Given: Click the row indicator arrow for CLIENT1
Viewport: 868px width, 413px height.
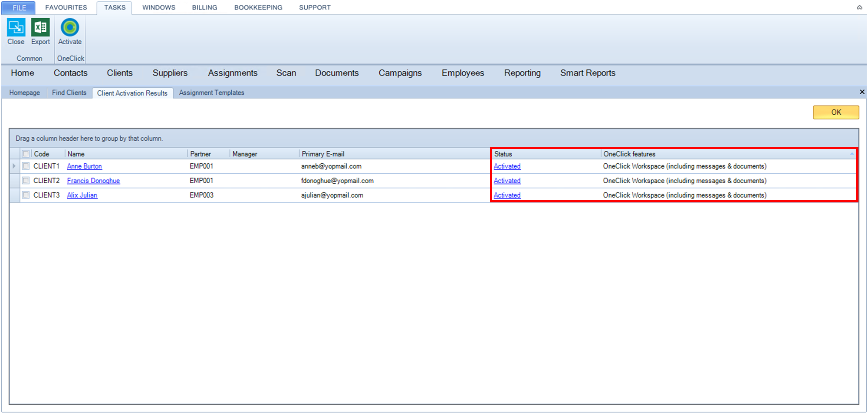Looking at the screenshot, I should pyautogui.click(x=14, y=166).
